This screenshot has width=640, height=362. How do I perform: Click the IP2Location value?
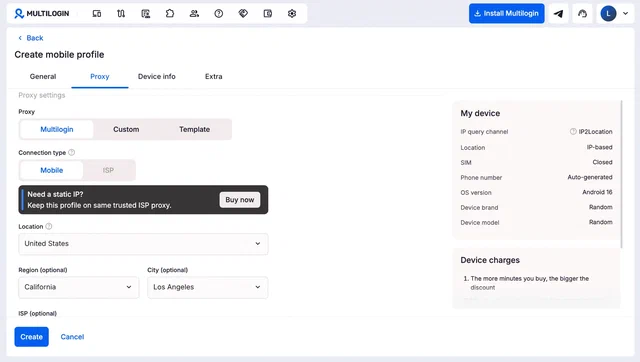[595, 132]
